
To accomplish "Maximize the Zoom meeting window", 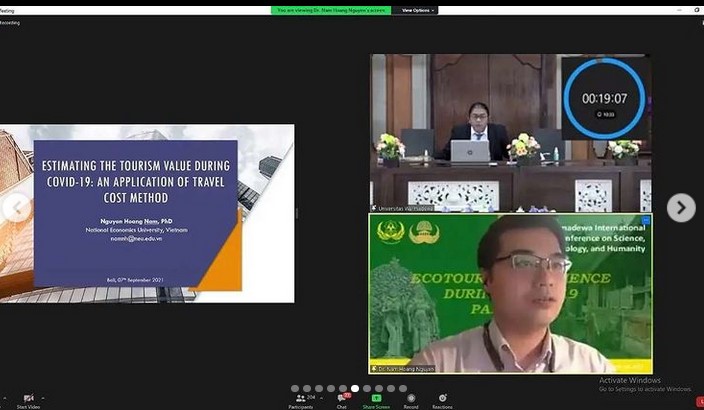I will [x=697, y=10].
